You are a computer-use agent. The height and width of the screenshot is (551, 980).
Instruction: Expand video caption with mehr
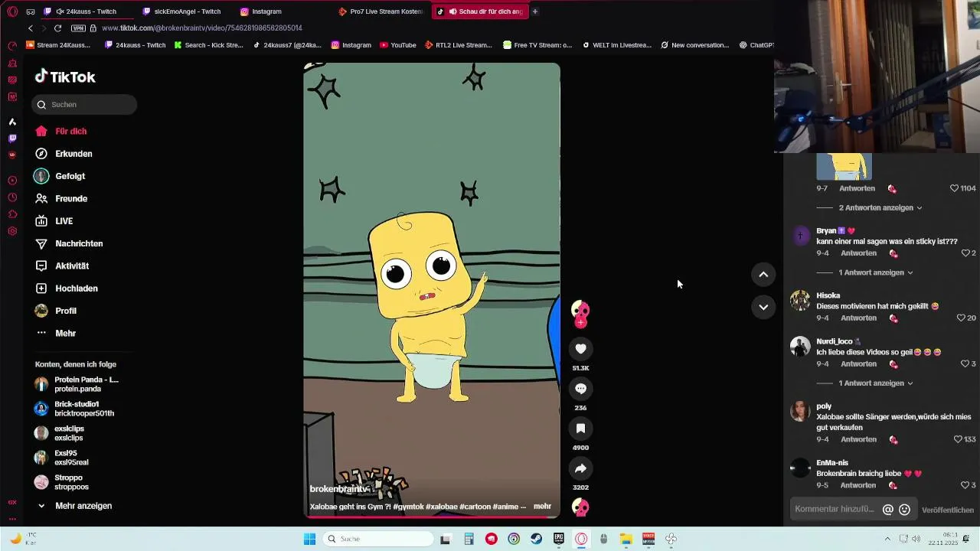click(542, 507)
